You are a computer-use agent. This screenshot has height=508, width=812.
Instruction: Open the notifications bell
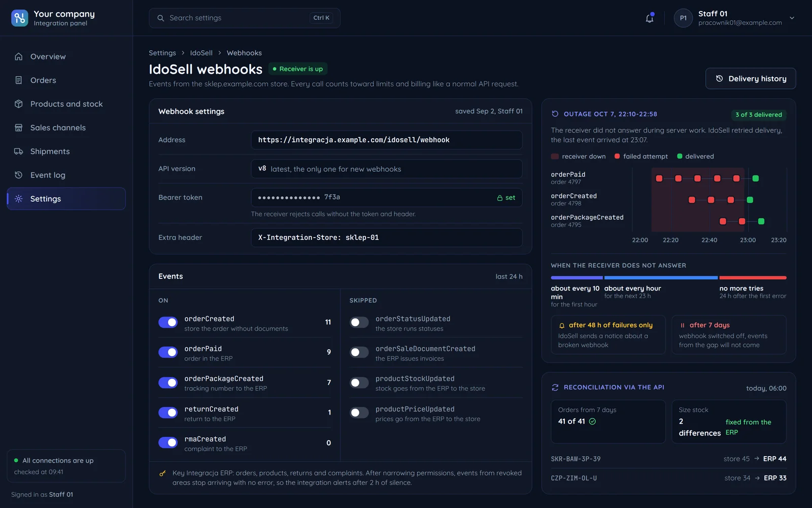[x=649, y=18]
